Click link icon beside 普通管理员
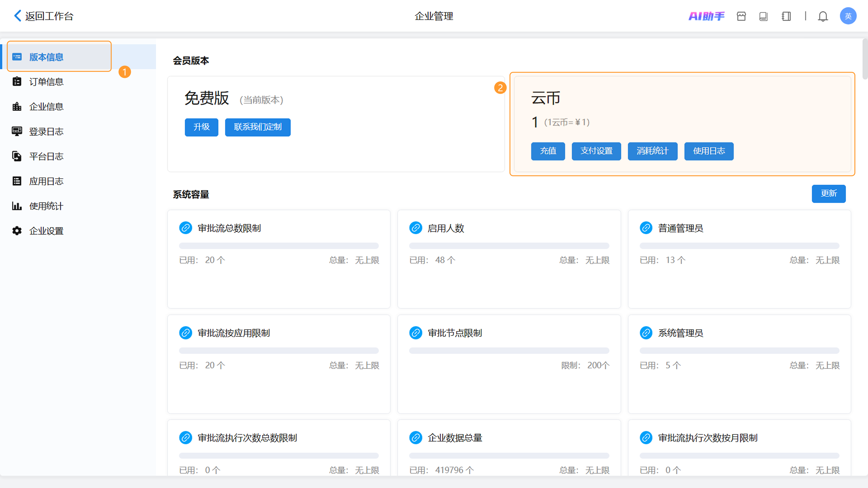Image resolution: width=868 pixels, height=488 pixels. tap(646, 228)
